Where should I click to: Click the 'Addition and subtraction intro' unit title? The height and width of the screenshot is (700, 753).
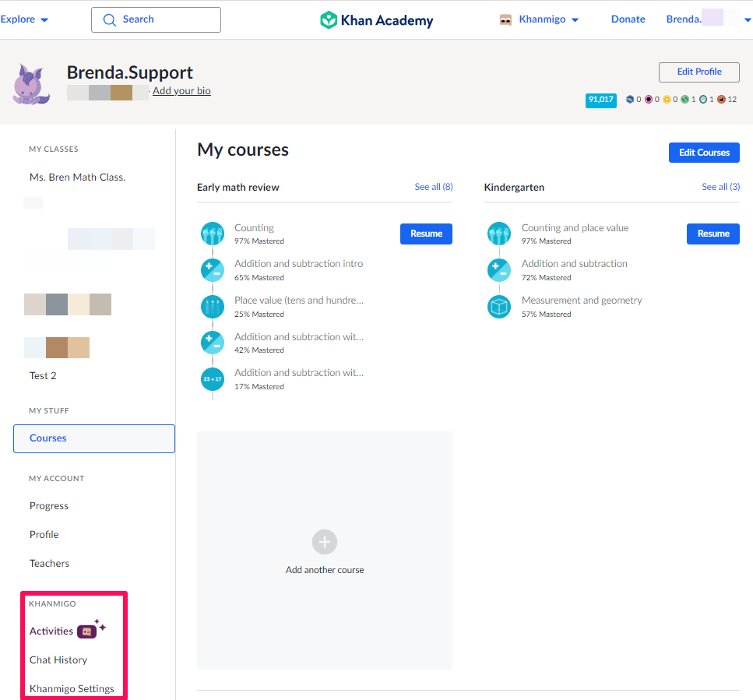tap(299, 264)
